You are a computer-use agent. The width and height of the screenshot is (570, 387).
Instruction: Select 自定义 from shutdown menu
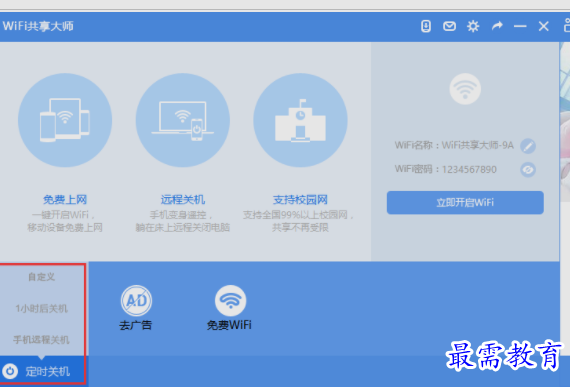[42, 277]
